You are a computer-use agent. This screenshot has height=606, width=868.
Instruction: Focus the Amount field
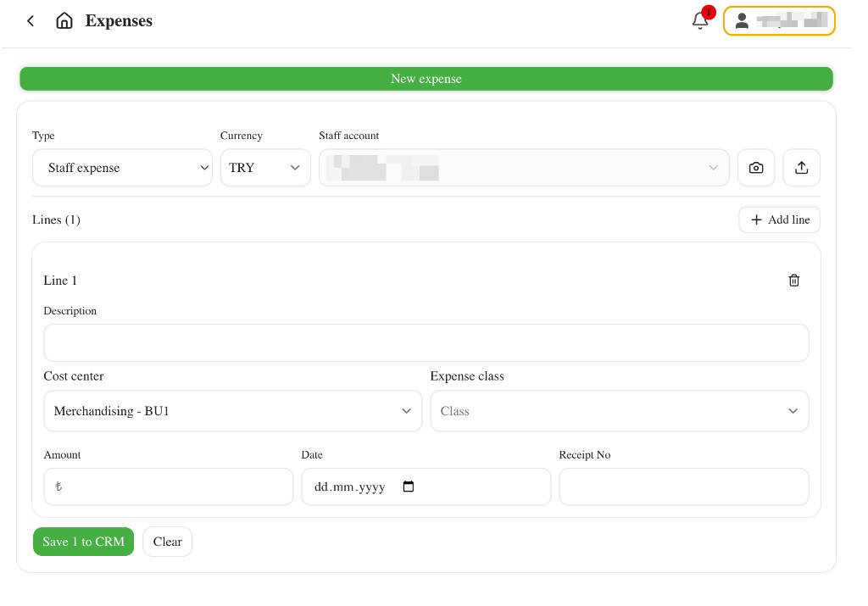169,487
